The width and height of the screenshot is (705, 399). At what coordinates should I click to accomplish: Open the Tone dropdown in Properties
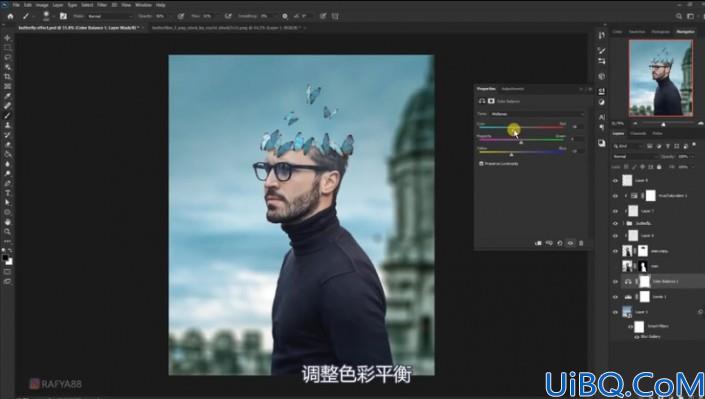[537, 114]
